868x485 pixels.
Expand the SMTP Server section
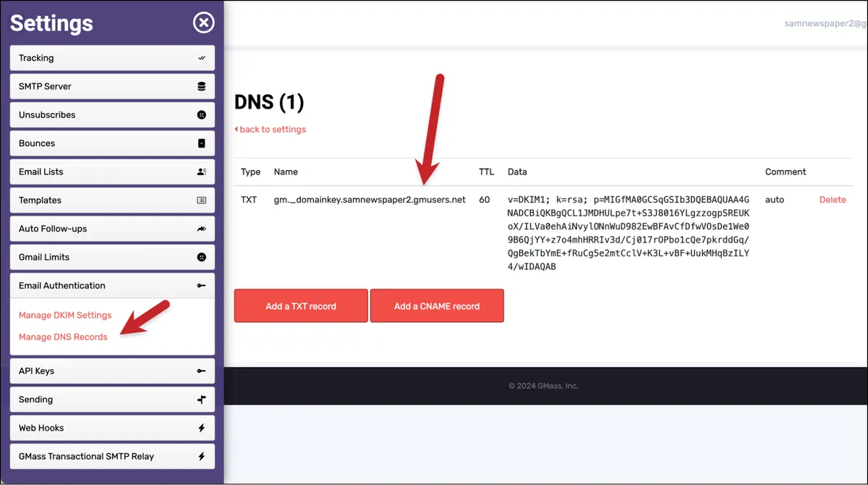click(112, 86)
